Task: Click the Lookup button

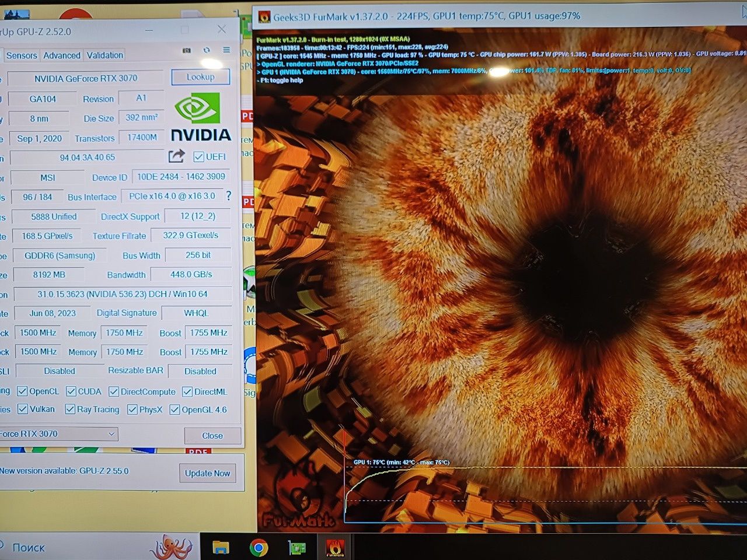Action: (x=201, y=77)
